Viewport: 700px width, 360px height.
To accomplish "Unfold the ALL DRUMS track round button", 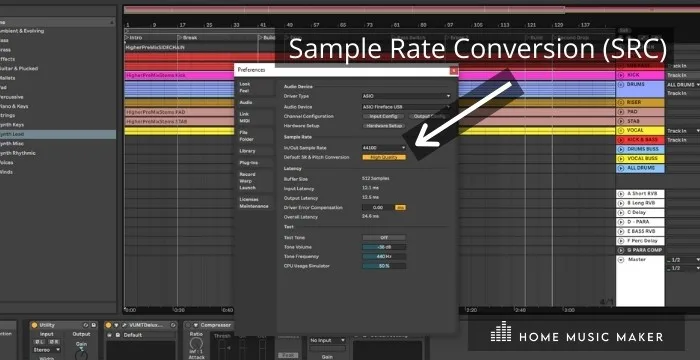I will [x=621, y=168].
